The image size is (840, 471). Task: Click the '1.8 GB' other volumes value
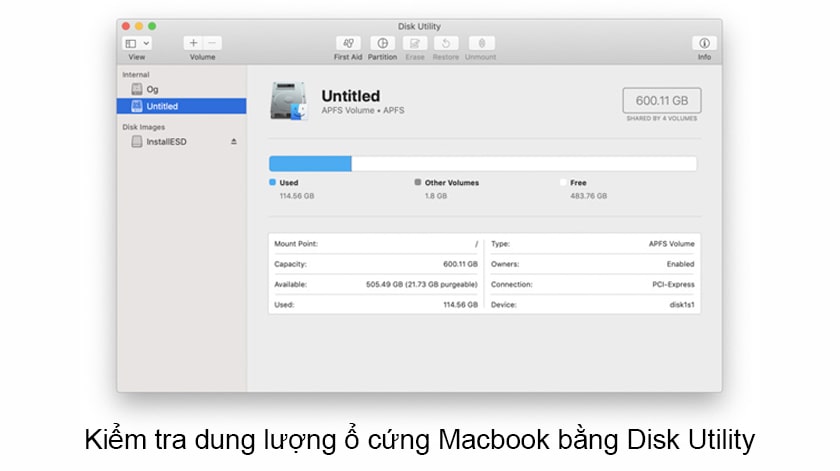(436, 196)
